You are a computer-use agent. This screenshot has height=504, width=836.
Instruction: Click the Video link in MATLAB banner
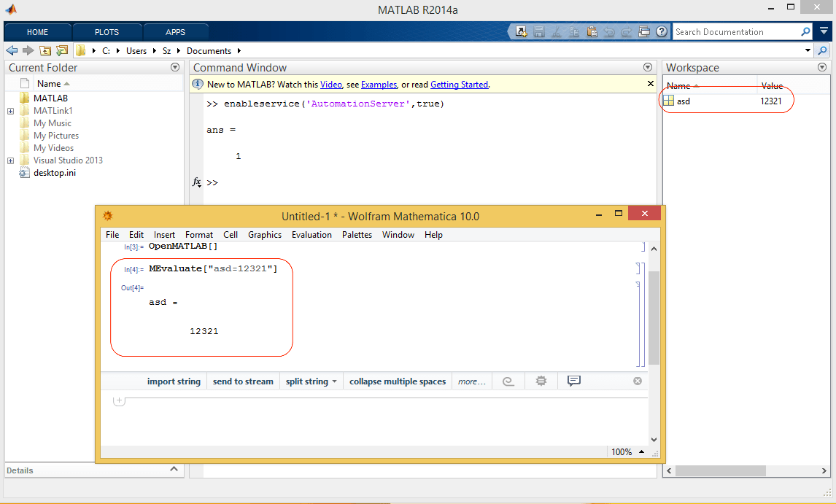pyautogui.click(x=330, y=85)
